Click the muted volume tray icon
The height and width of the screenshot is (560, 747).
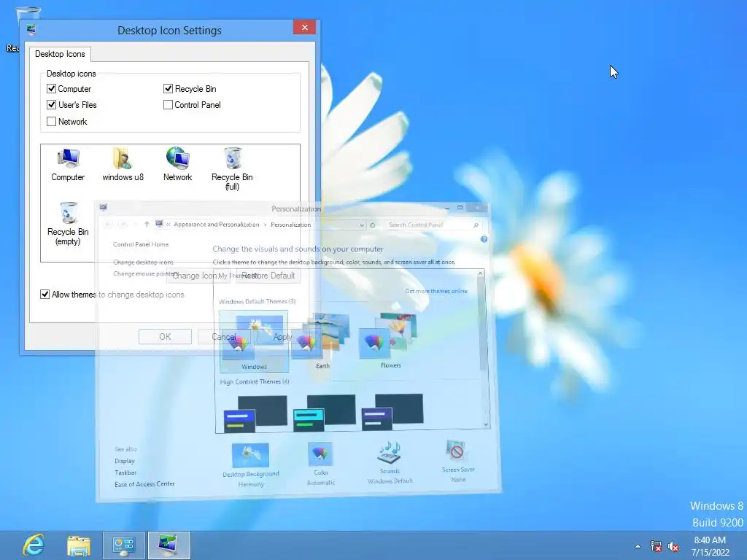(x=673, y=546)
